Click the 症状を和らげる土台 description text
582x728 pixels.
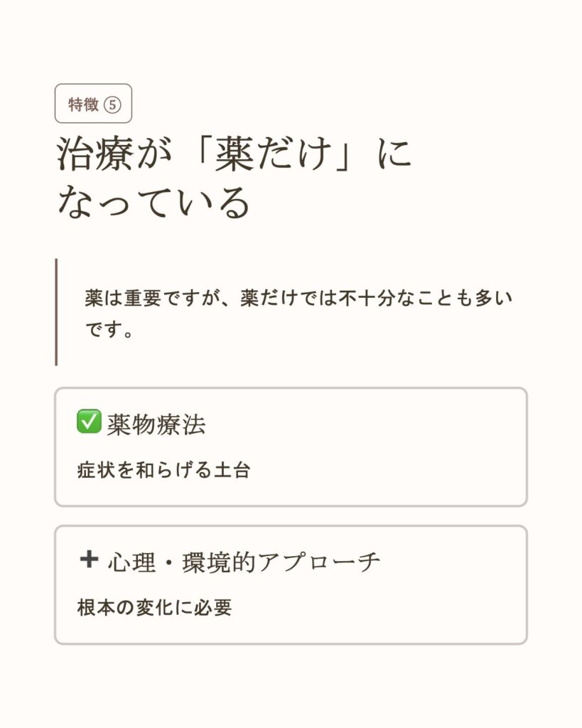[163, 471]
